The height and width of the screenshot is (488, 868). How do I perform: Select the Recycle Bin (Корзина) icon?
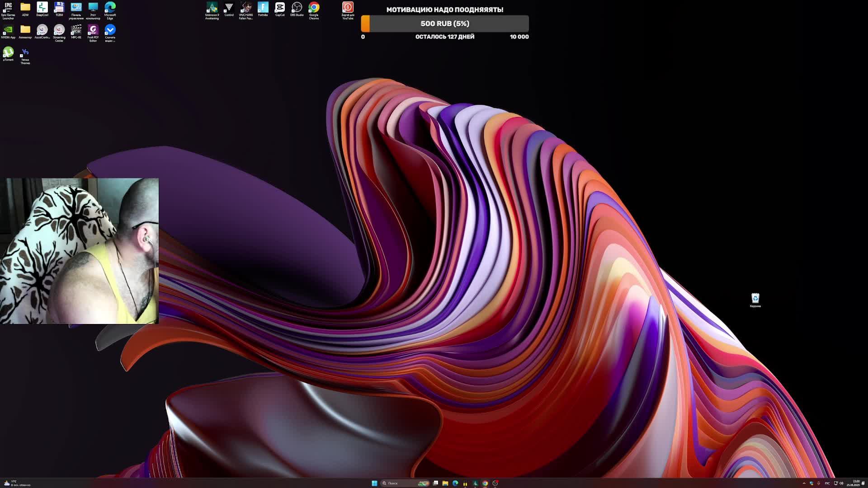click(x=755, y=299)
